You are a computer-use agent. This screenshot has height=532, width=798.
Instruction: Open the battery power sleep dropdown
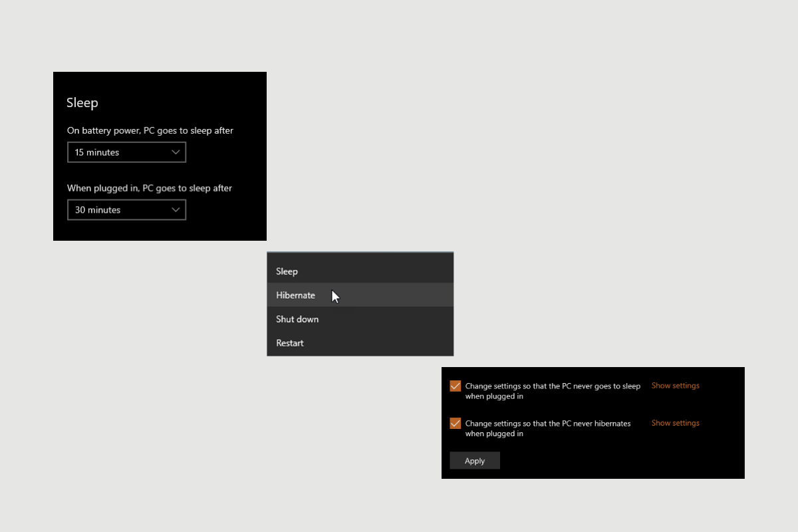click(x=126, y=152)
